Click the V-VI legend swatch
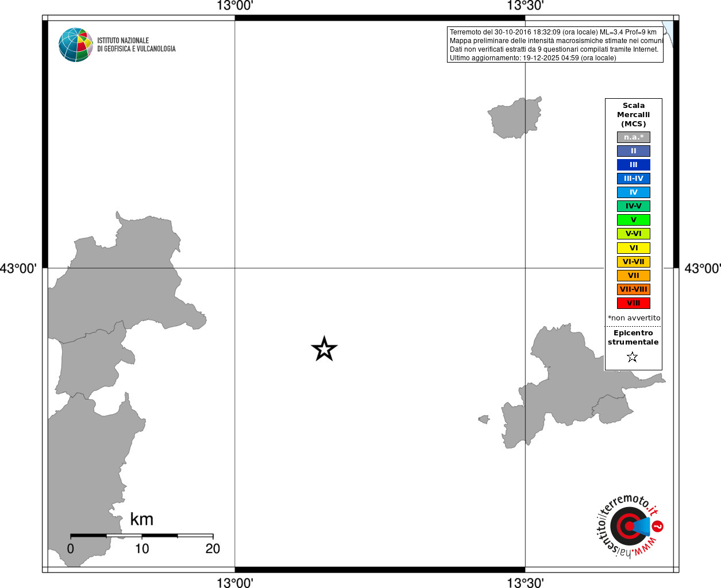This screenshot has width=721, height=588. point(634,234)
